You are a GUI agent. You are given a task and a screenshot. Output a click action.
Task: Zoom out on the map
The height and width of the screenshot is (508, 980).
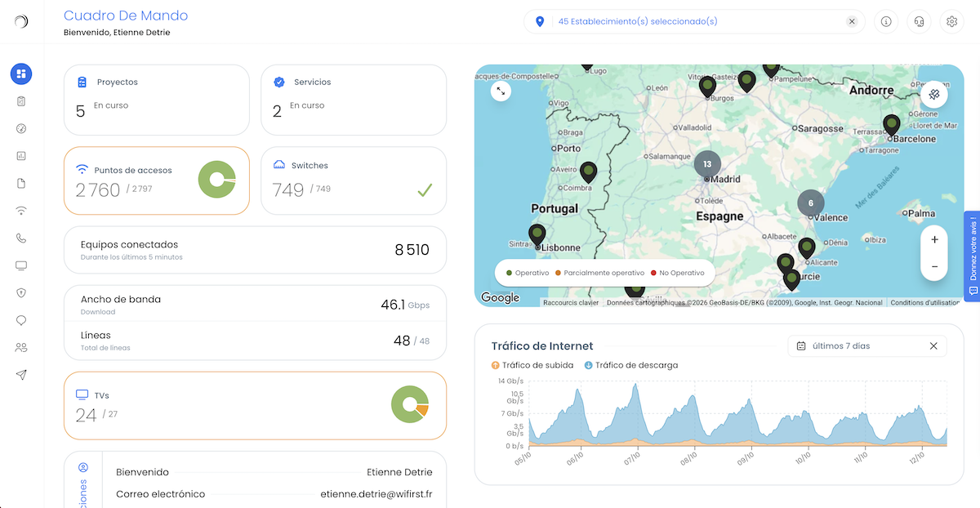point(934,267)
